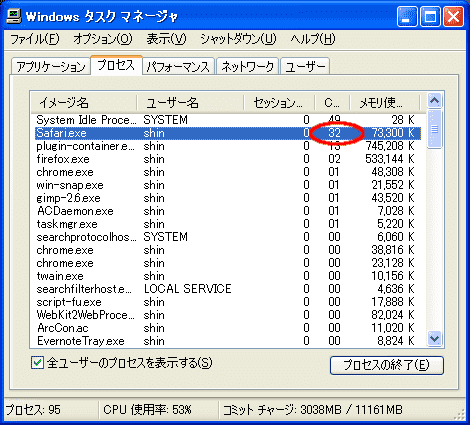Minimize the Task Manager window
The image size is (470, 425).
tap(407, 17)
